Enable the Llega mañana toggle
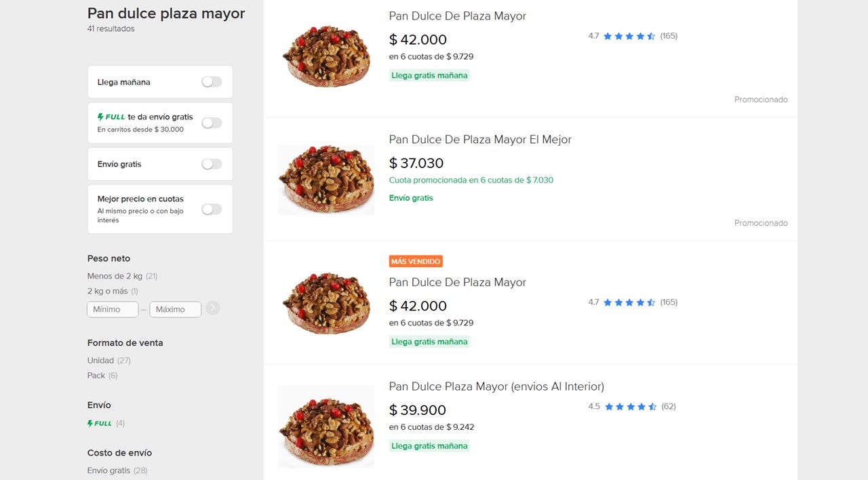 point(211,81)
